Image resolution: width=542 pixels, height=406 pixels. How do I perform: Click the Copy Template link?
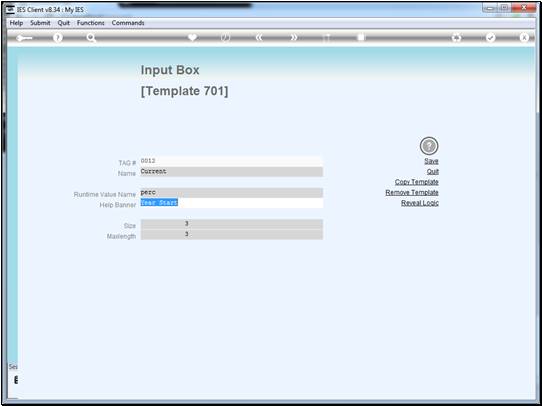tap(417, 182)
